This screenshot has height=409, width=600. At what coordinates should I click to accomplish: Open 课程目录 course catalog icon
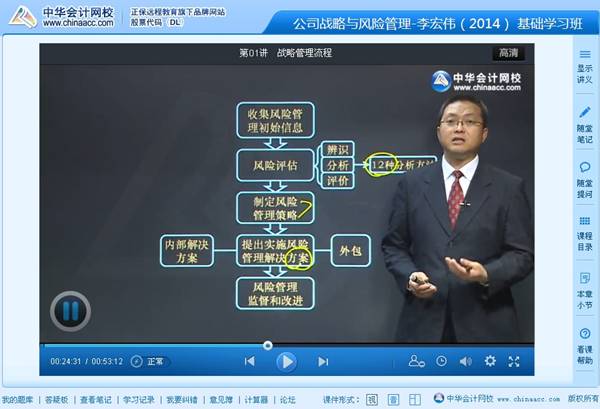tap(585, 234)
